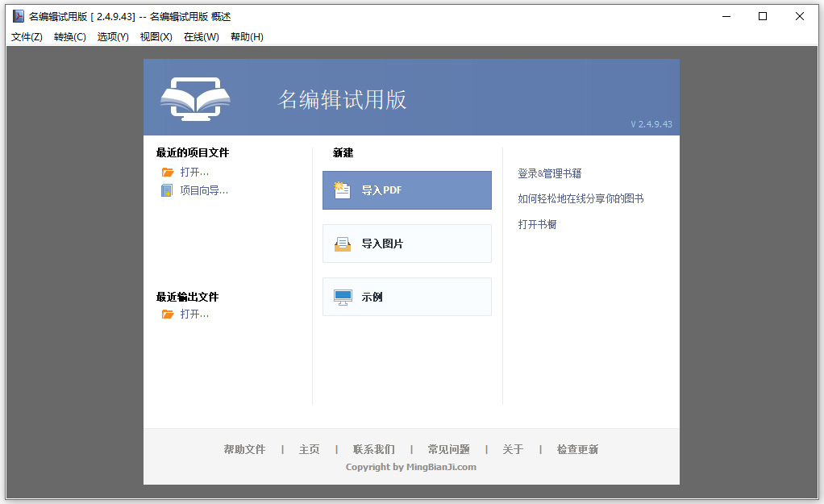Click the monitor icon on the 示例 button
This screenshot has height=504, width=824.
343,296
